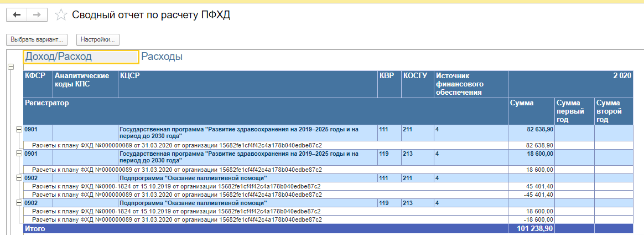The width and height of the screenshot is (644, 235).
Task: Add report to favorites with star icon
Action: click(63, 15)
